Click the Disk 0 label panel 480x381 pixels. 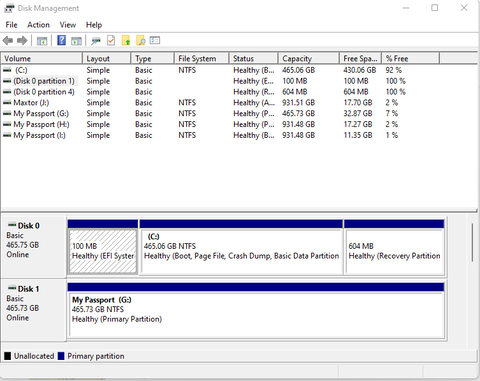(x=33, y=247)
